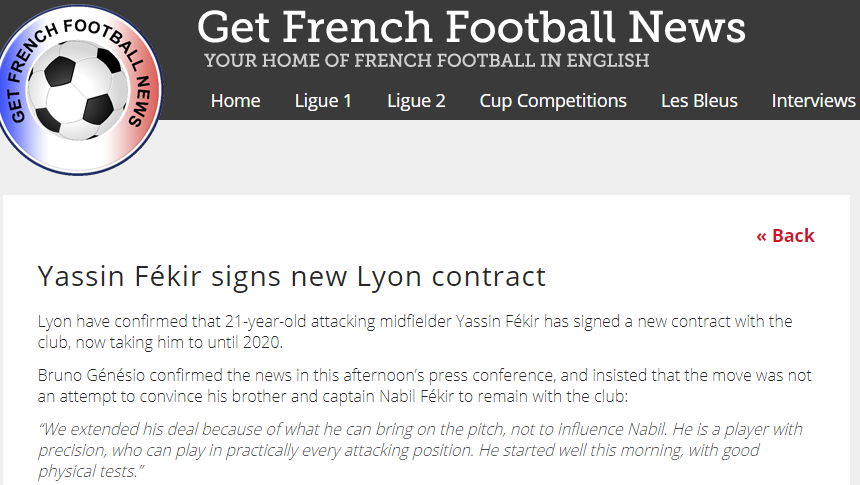The height and width of the screenshot is (485, 860).
Task: Visit the Les Bleus section
Action: 699,101
